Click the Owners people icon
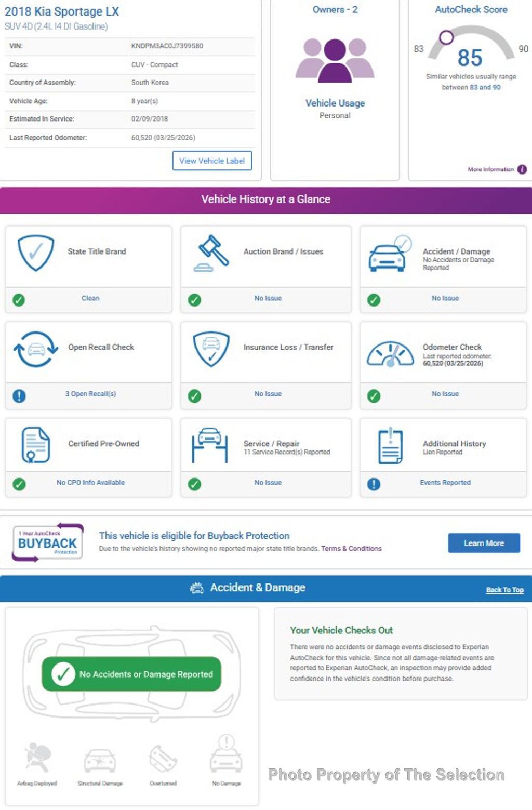The width and height of the screenshot is (532, 810). (x=335, y=60)
